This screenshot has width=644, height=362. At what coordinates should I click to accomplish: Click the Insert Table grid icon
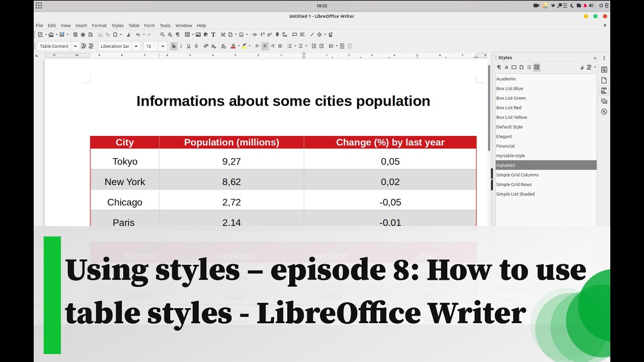point(187,35)
